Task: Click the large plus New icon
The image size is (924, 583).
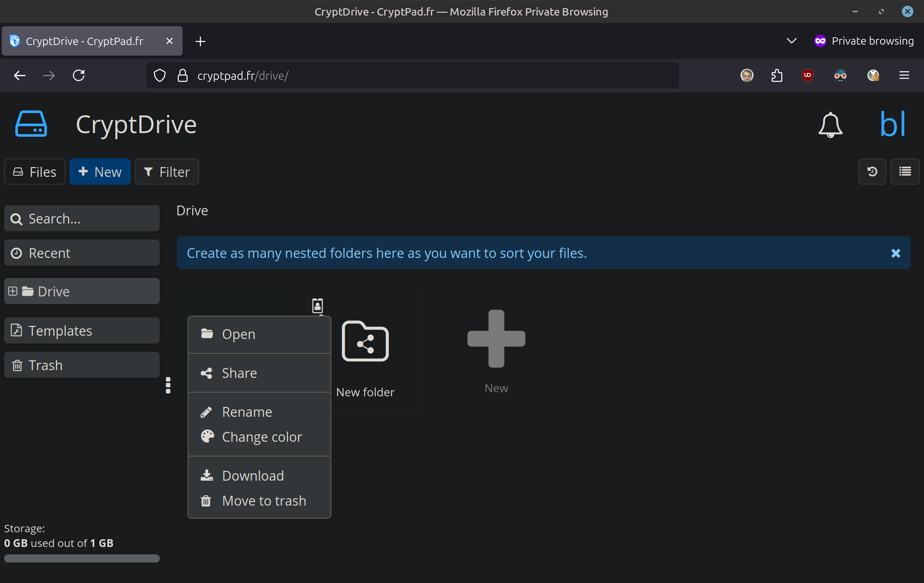Action: click(x=496, y=339)
